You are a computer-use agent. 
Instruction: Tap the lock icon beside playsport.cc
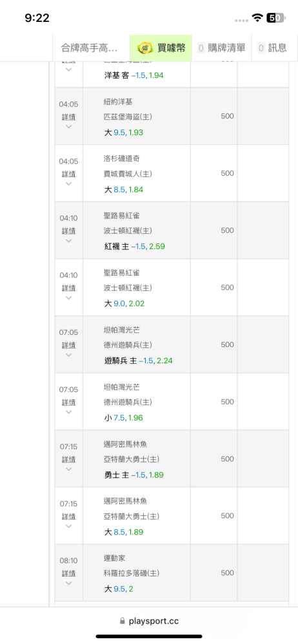[x=123, y=621]
